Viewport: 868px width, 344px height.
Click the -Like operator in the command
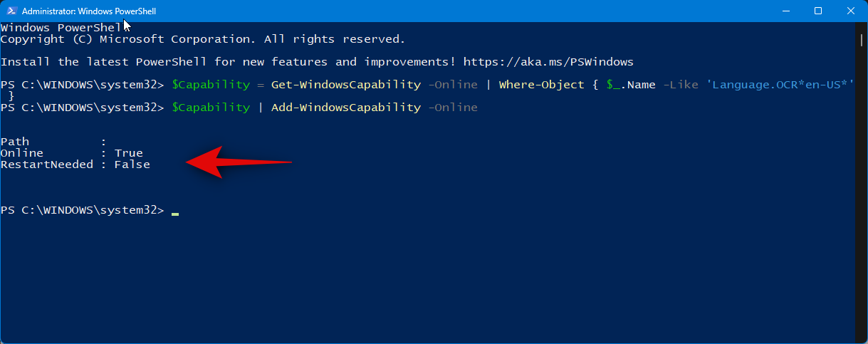tap(680, 85)
